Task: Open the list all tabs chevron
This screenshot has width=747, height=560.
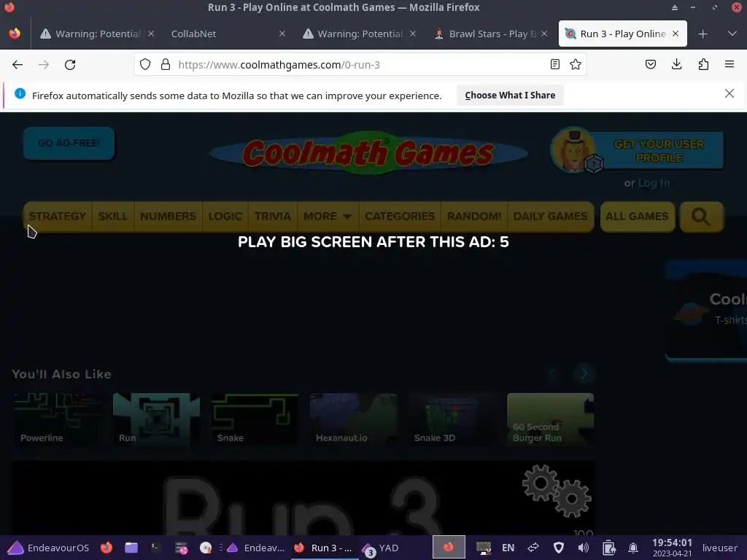Action: pos(732,34)
